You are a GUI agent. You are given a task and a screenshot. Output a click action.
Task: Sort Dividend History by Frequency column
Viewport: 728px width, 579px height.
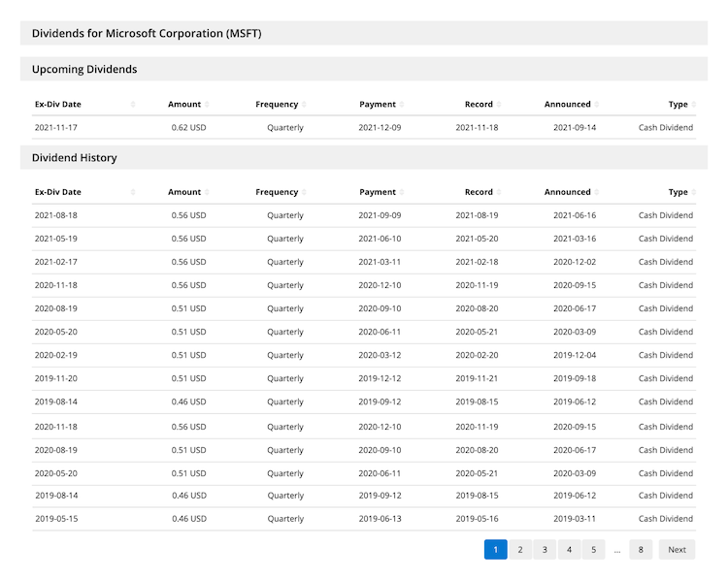coord(277,192)
